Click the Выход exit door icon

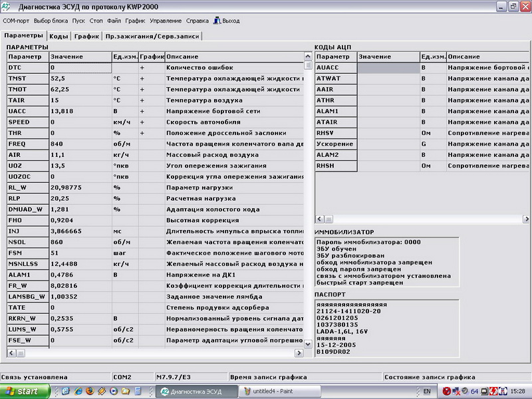pos(217,21)
